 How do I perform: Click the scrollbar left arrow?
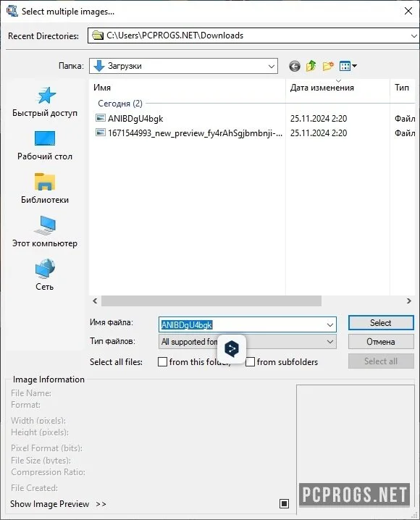[95, 301]
